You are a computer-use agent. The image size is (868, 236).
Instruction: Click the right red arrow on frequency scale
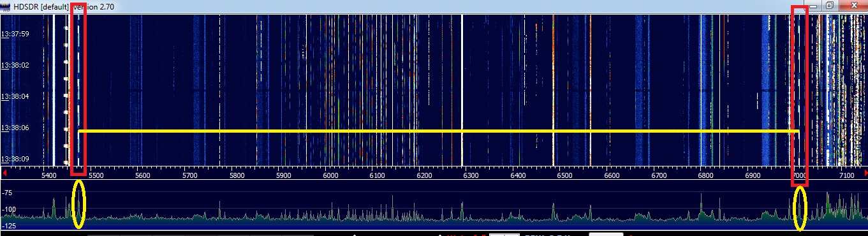point(865,173)
